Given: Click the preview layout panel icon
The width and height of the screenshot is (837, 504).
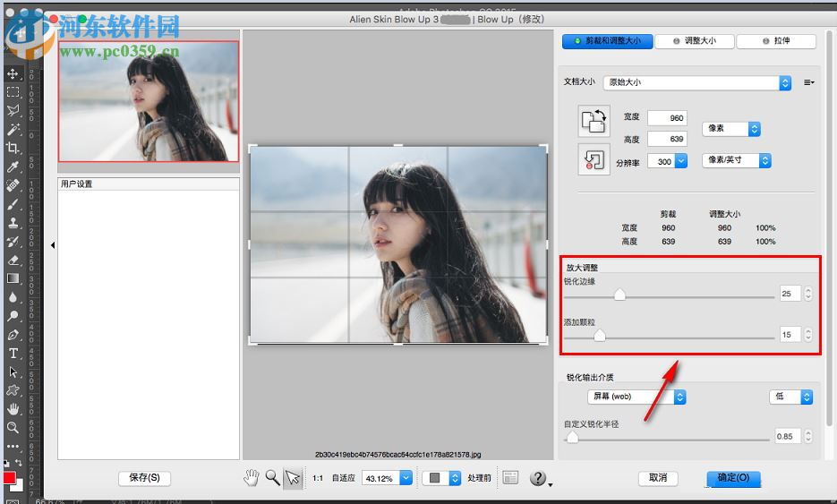Looking at the screenshot, I should [x=510, y=477].
